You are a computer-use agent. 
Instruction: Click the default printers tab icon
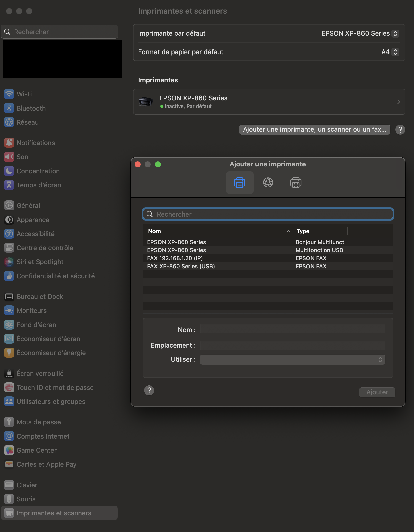pyautogui.click(x=240, y=183)
